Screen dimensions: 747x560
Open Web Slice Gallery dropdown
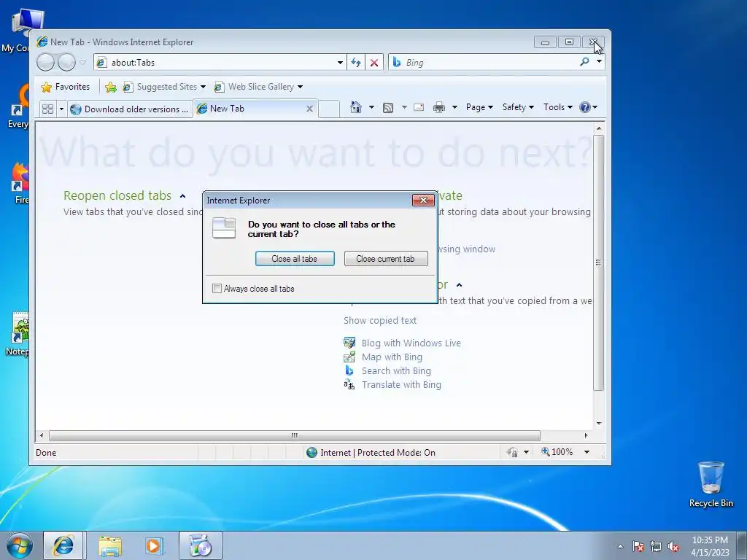coord(259,87)
